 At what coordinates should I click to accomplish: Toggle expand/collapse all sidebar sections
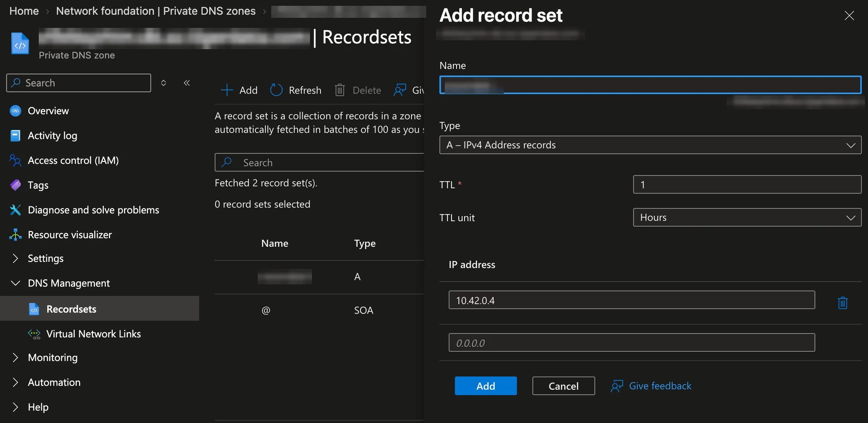[164, 83]
